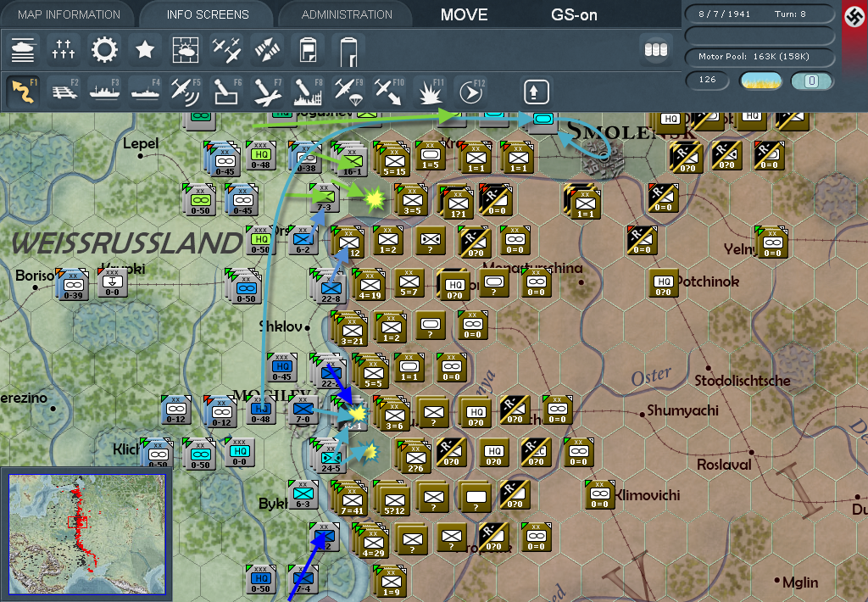Open the MAP INFORMATION tab
This screenshot has width=868, height=602.
[69, 15]
